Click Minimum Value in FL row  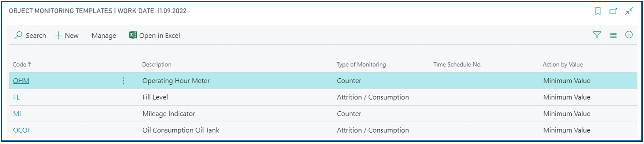(567, 97)
